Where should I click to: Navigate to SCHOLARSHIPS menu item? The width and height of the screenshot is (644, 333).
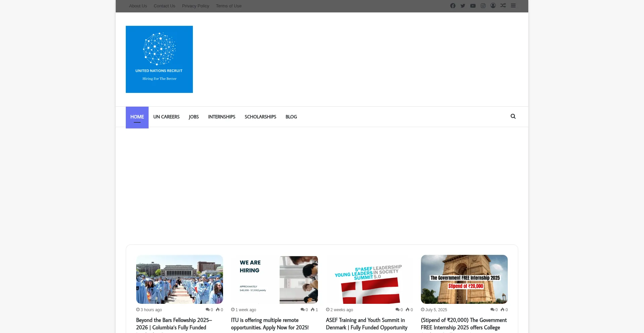click(x=260, y=117)
